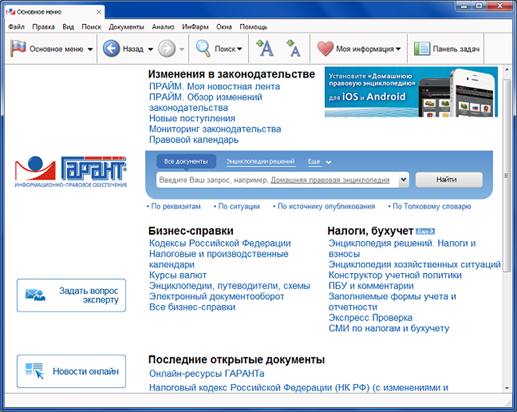Select the Все документы search tab
The width and height of the screenshot is (517, 412).
click(186, 162)
